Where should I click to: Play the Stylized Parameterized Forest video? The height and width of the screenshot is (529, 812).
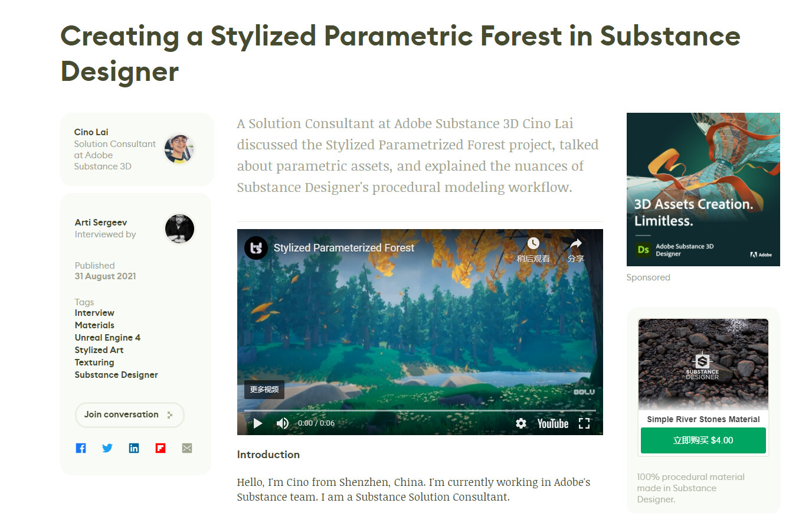point(258,423)
